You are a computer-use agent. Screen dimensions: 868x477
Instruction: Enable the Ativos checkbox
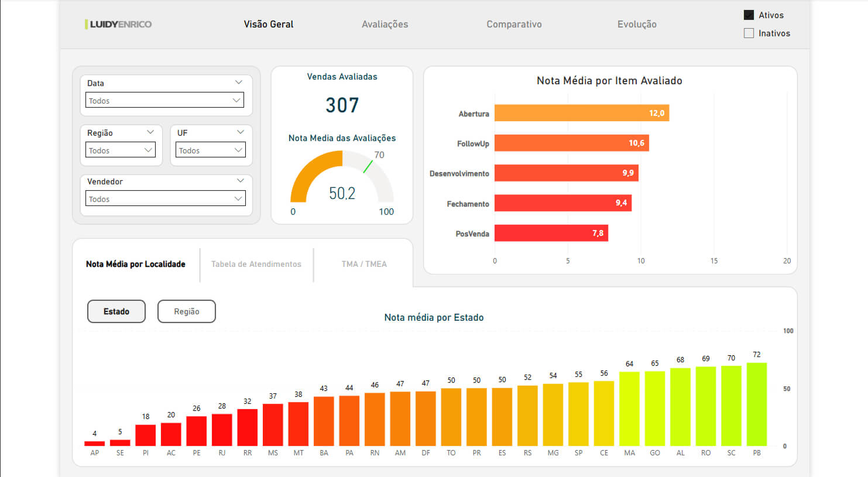click(x=749, y=15)
